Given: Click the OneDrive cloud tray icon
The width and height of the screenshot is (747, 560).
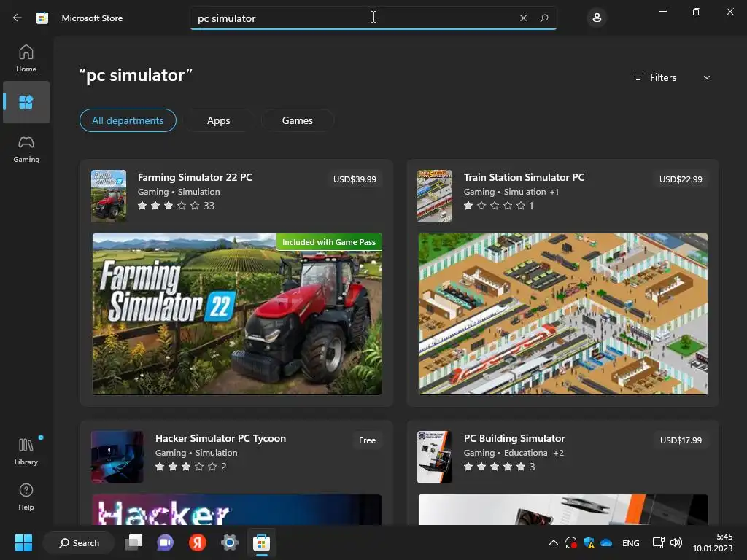Looking at the screenshot, I should pos(606,542).
